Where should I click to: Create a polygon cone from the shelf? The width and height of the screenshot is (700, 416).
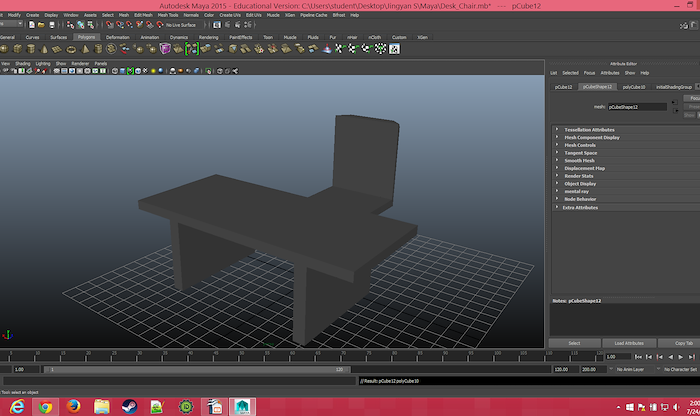pyautogui.click(x=44, y=48)
